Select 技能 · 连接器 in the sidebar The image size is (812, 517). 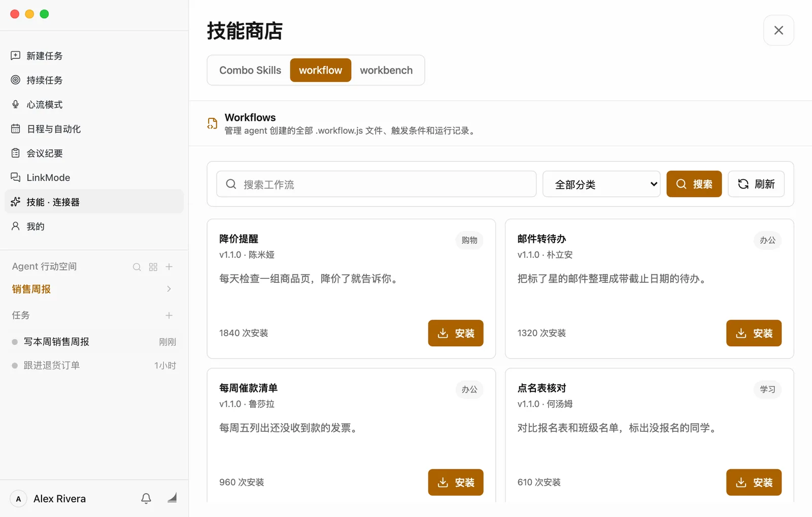point(94,202)
